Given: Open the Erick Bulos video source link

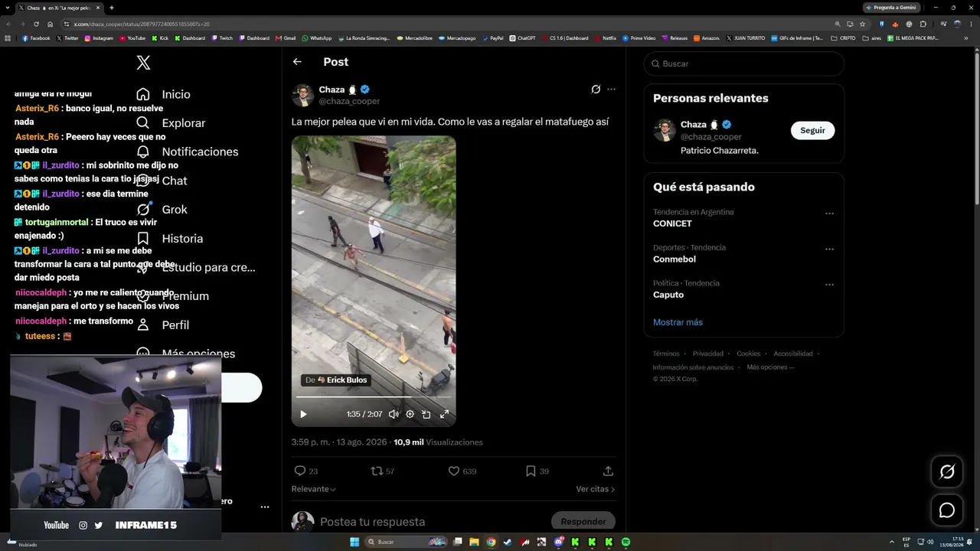Looking at the screenshot, I should (x=336, y=380).
